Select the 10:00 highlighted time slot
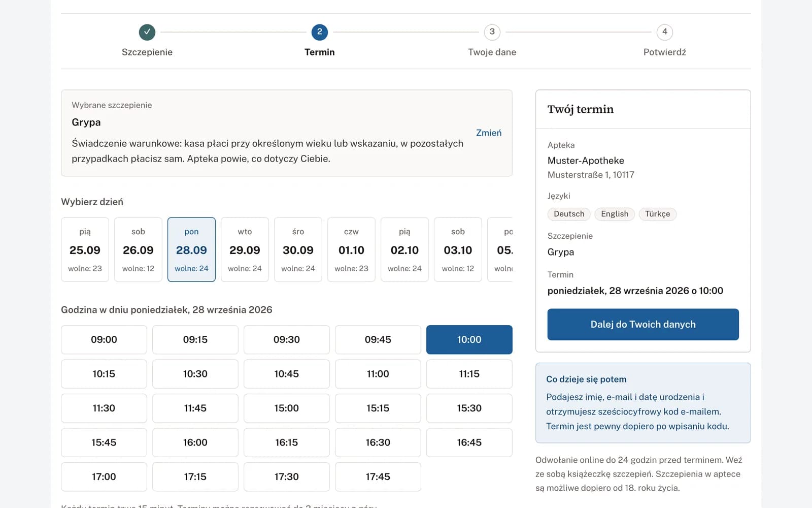The image size is (812, 508). 469,339
